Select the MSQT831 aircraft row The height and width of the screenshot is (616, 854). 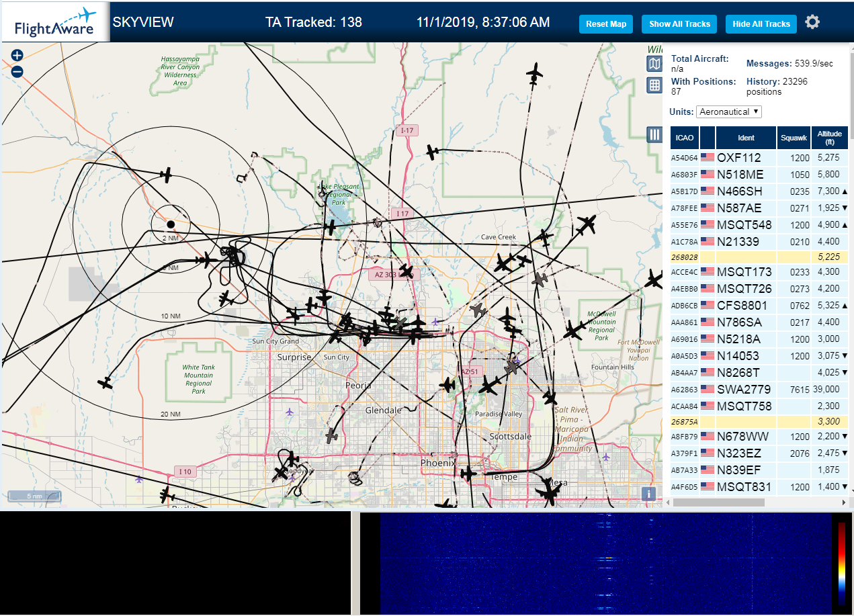(x=759, y=487)
